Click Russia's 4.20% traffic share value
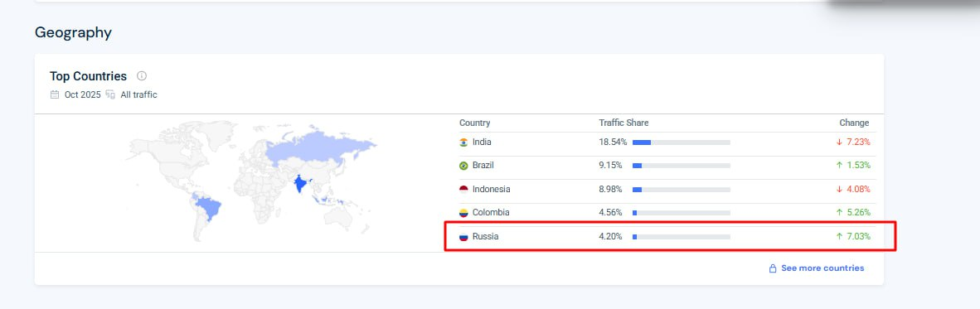Screen dimensions: 980x309 click(610, 237)
